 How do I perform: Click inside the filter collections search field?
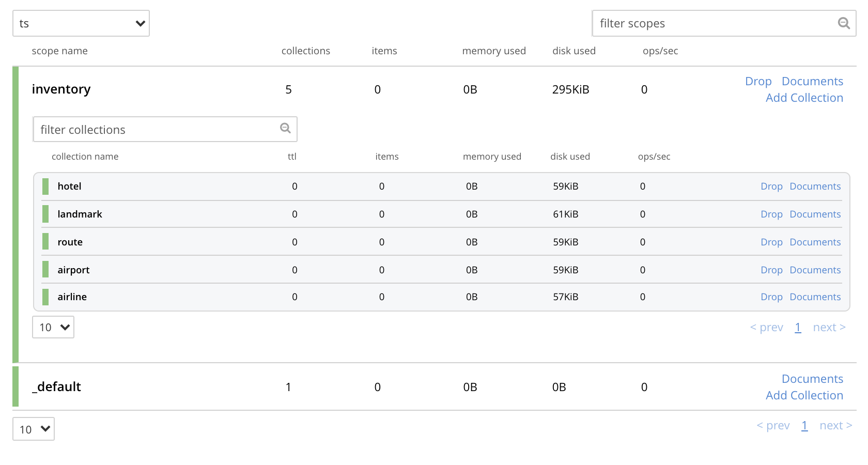click(x=155, y=129)
